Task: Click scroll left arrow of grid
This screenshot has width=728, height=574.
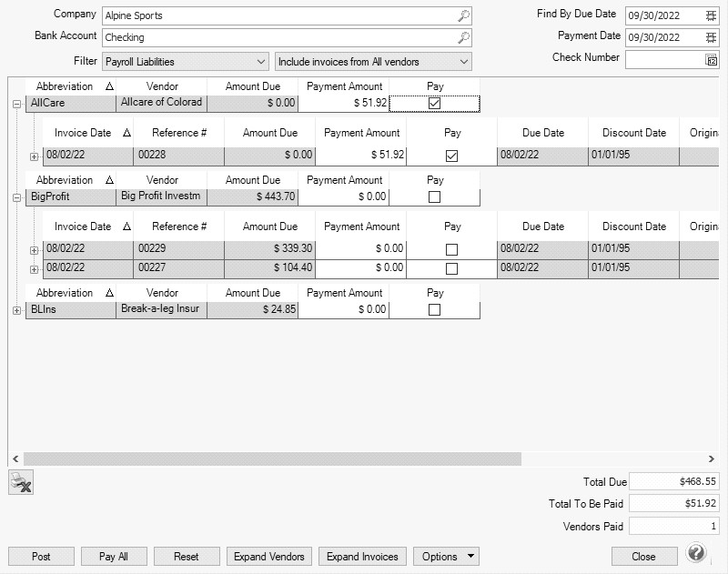Action: click(15, 458)
